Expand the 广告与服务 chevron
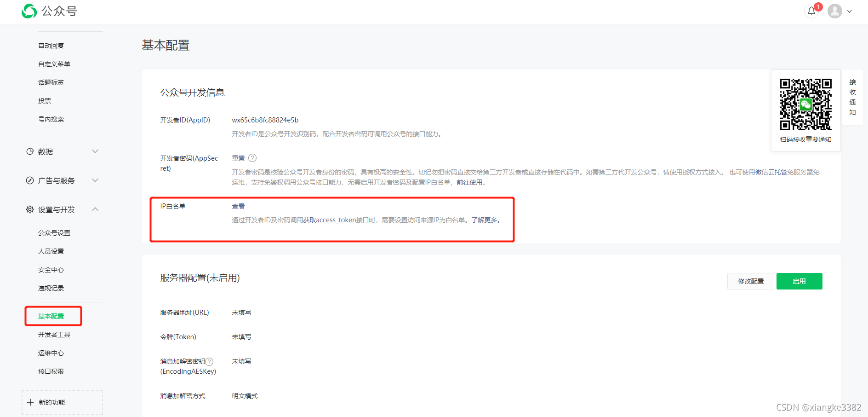Screen dimensions: 868x417 tap(95, 180)
